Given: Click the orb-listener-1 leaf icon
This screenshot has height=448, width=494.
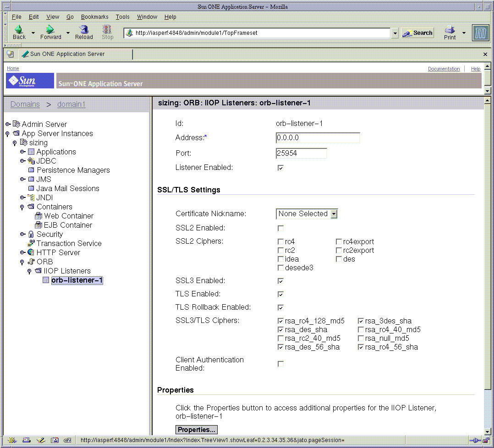Looking at the screenshot, I should pos(46,280).
